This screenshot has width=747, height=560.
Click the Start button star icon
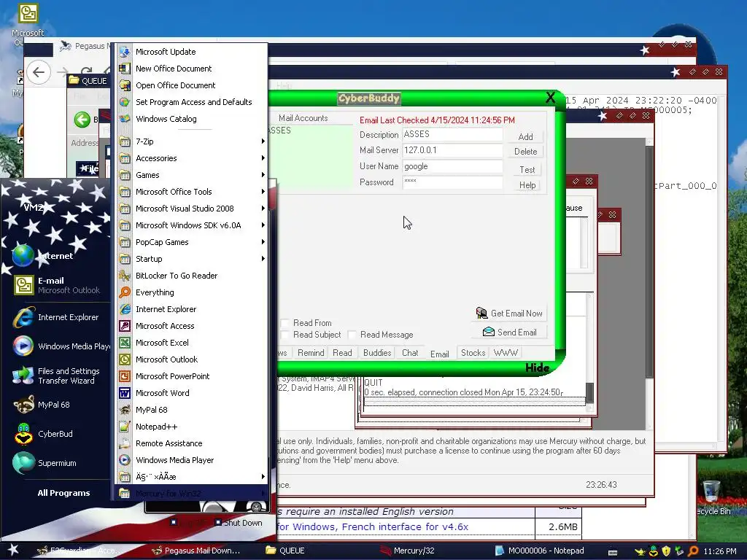coord(13,550)
